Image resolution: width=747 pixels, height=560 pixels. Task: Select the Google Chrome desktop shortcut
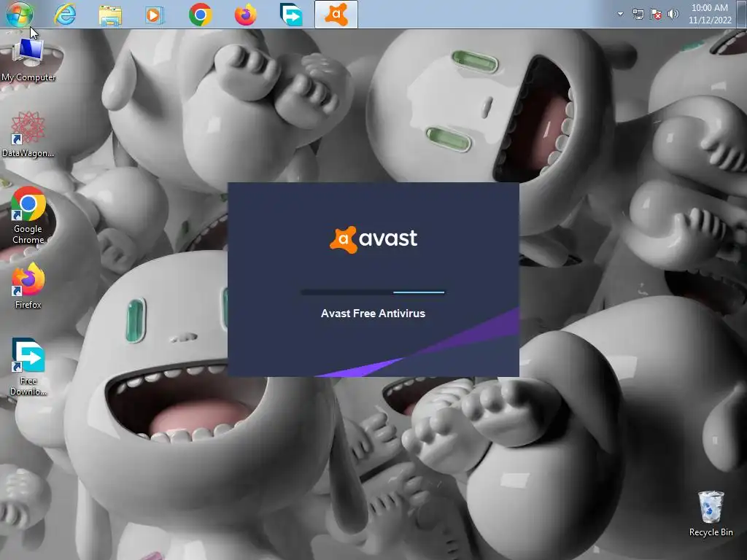[x=28, y=215]
